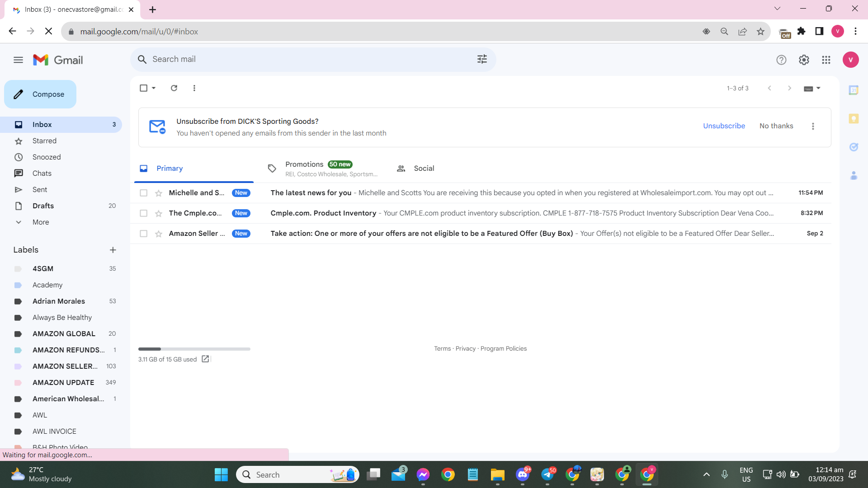
Task: Open Discord from taskbar
Action: pos(523,474)
